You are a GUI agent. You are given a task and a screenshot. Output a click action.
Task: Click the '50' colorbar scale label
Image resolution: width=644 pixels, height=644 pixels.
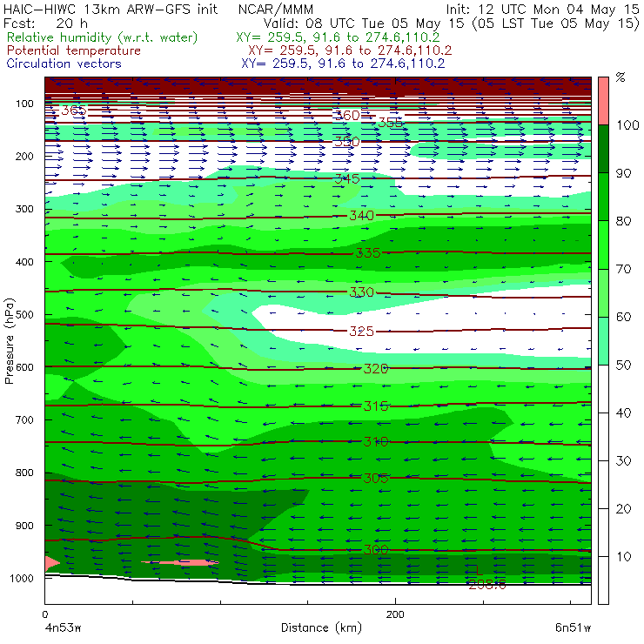coord(623,365)
